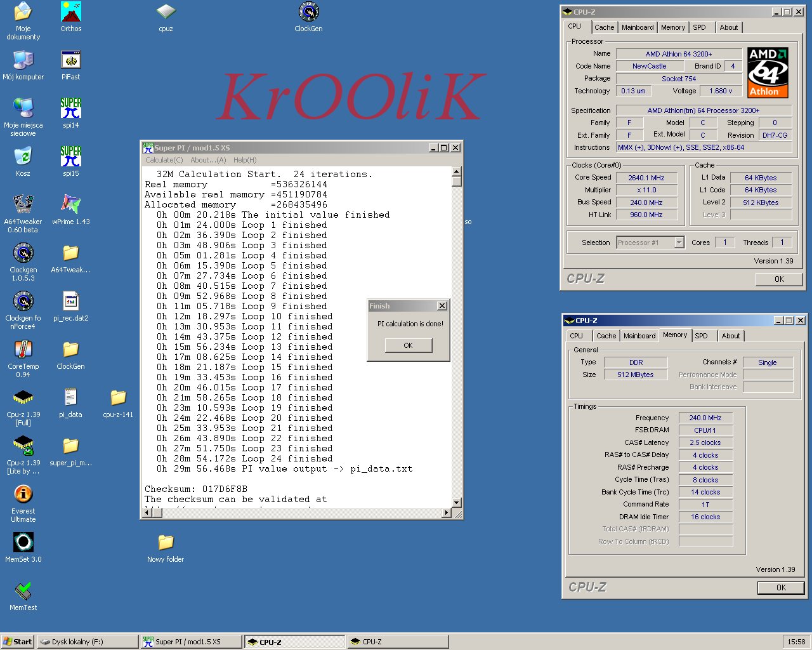This screenshot has width=812, height=650.
Task: Open the Processor #1 selection dropdown
Action: (650, 242)
